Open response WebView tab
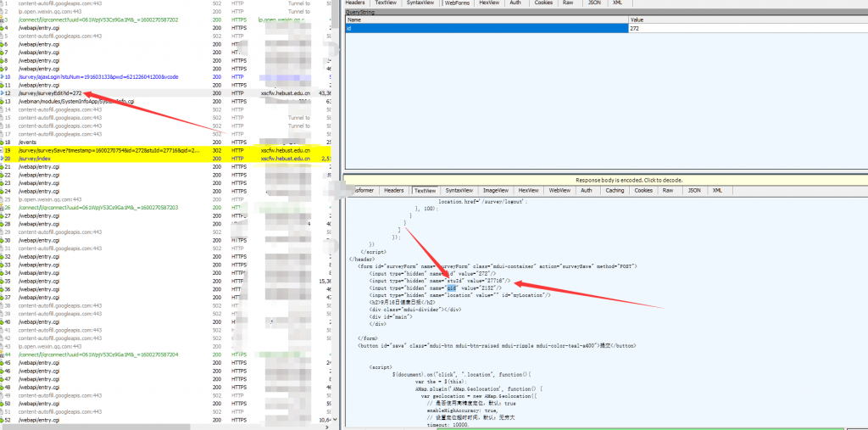Viewport: 868px width, 430px height. pyautogui.click(x=559, y=191)
